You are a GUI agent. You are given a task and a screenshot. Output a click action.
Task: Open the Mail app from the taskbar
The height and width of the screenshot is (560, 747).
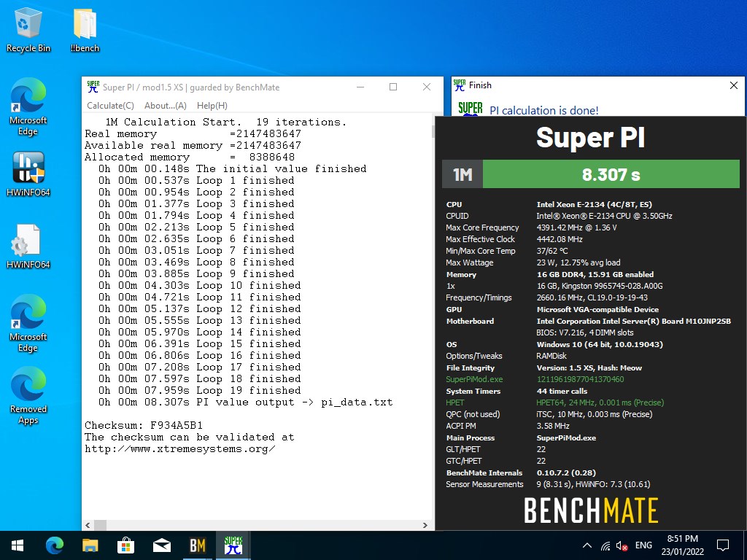click(162, 545)
